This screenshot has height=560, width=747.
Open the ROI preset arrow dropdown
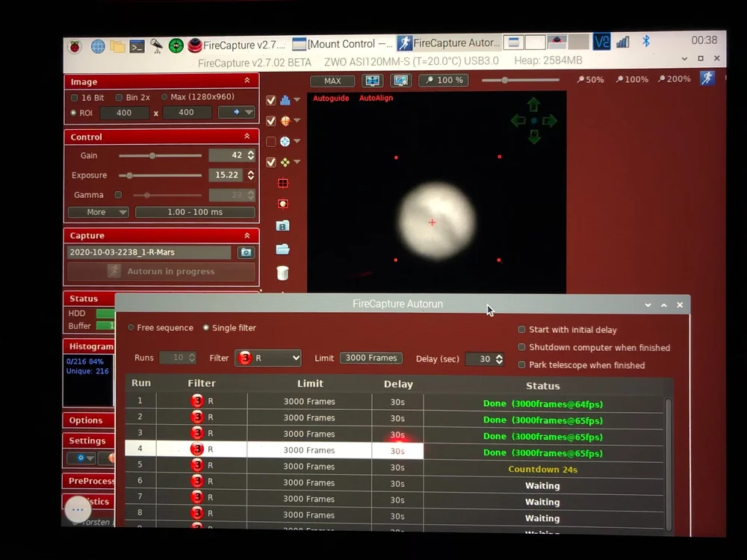[236, 113]
